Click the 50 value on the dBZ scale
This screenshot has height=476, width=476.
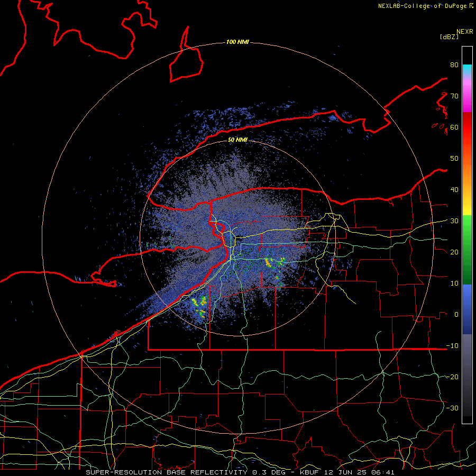tap(454, 159)
